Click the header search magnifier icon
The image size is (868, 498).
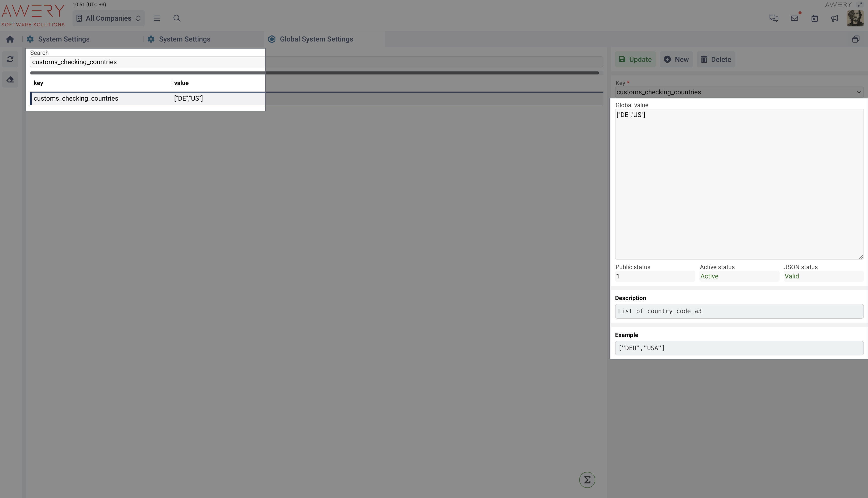[x=177, y=18]
